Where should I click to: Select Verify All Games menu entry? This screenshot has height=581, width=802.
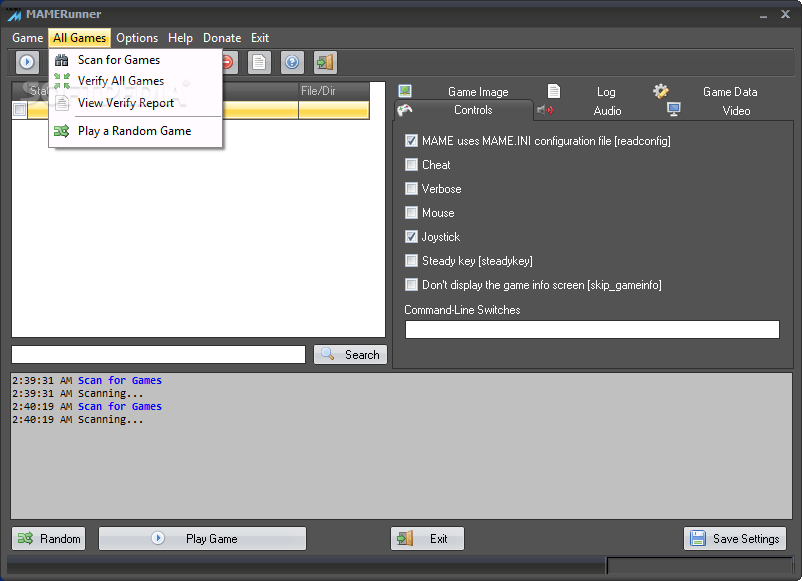click(136, 81)
